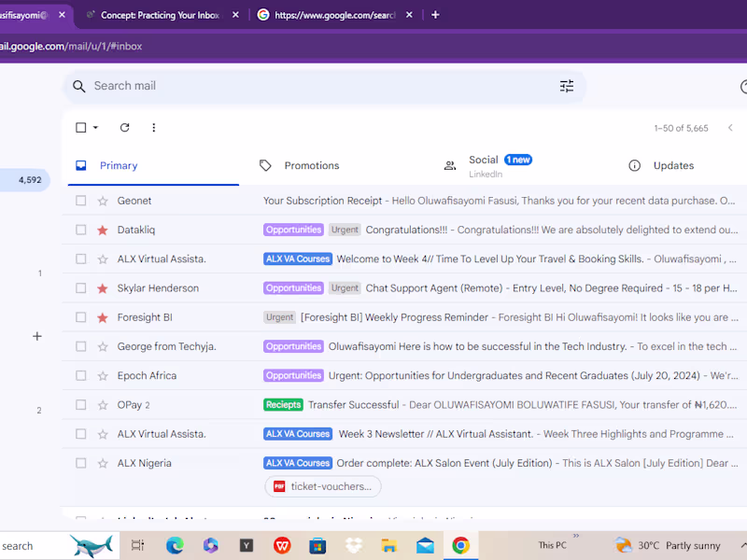Star the Geonet email

coord(103,201)
